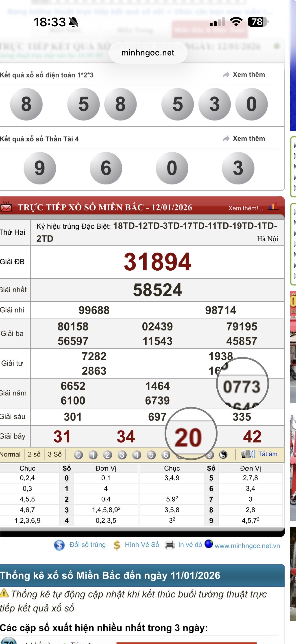Click the blue coin Đổi số trúng icon
296x644 pixels.
(59, 545)
